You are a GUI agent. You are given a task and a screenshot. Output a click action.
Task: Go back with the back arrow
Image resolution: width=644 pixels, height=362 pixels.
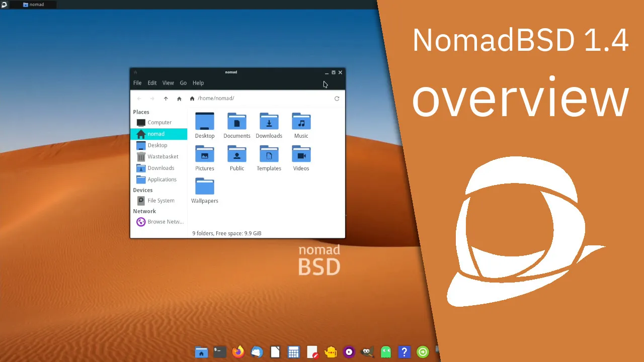139,99
